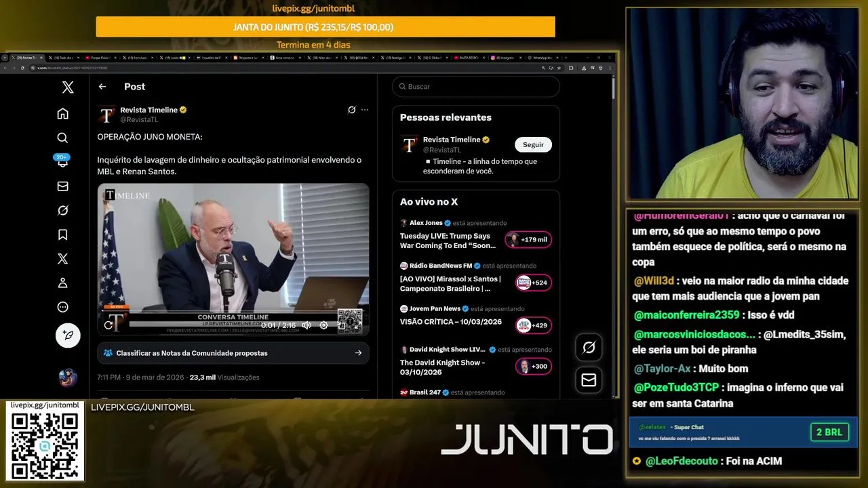Open Messages envelope in left sidebar
868x488 pixels.
(62, 186)
